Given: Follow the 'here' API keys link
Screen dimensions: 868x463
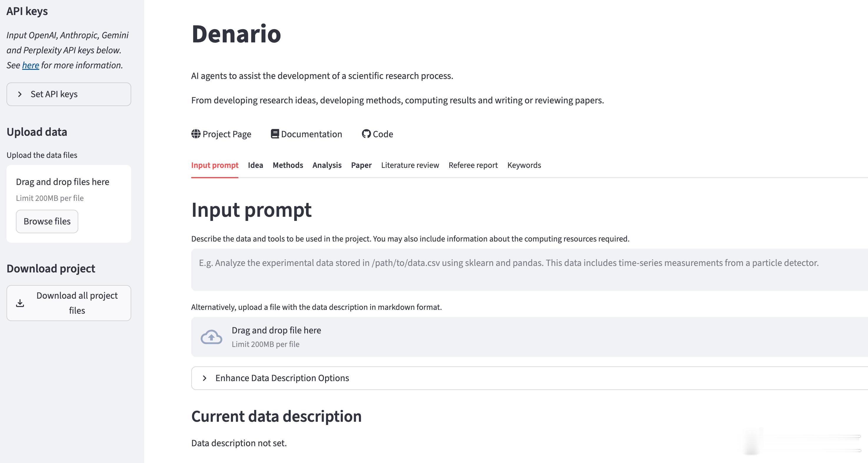Looking at the screenshot, I should (31, 65).
